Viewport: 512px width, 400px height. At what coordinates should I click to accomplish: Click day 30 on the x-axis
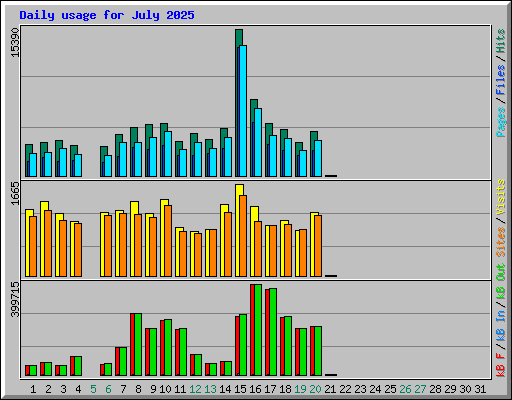[x=465, y=389]
